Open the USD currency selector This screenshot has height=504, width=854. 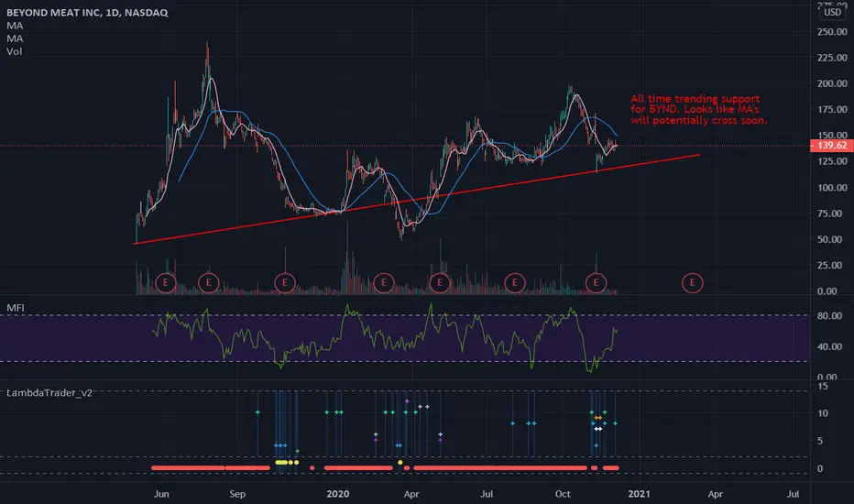pyautogui.click(x=832, y=12)
